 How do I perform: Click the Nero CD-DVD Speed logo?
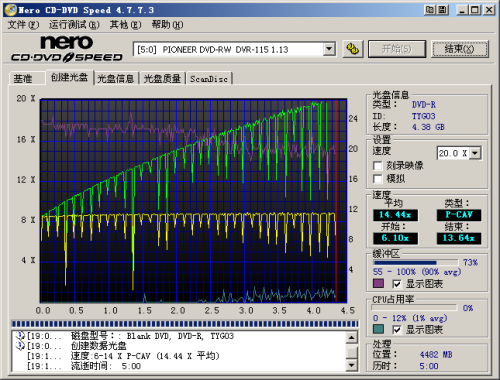pyautogui.click(x=67, y=49)
